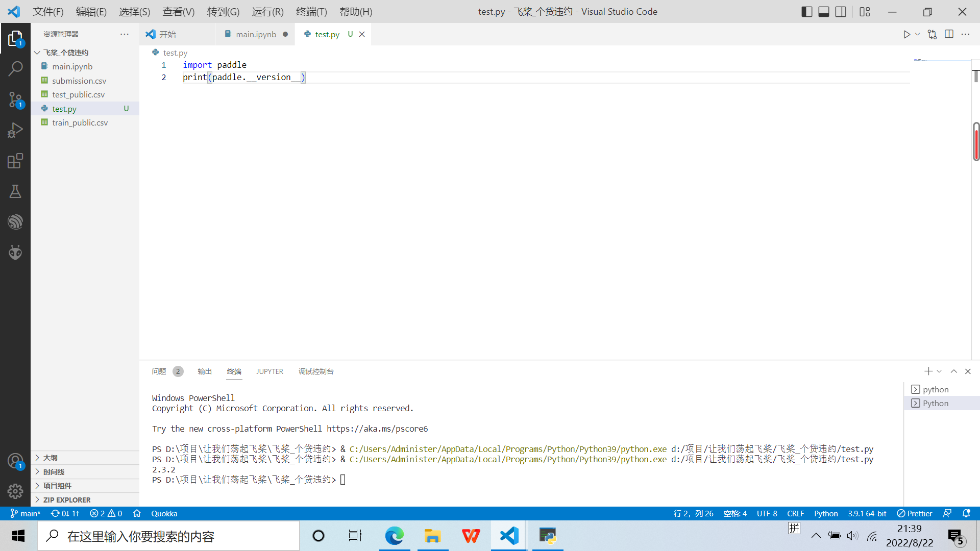Maximize the terminal panel height

953,371
